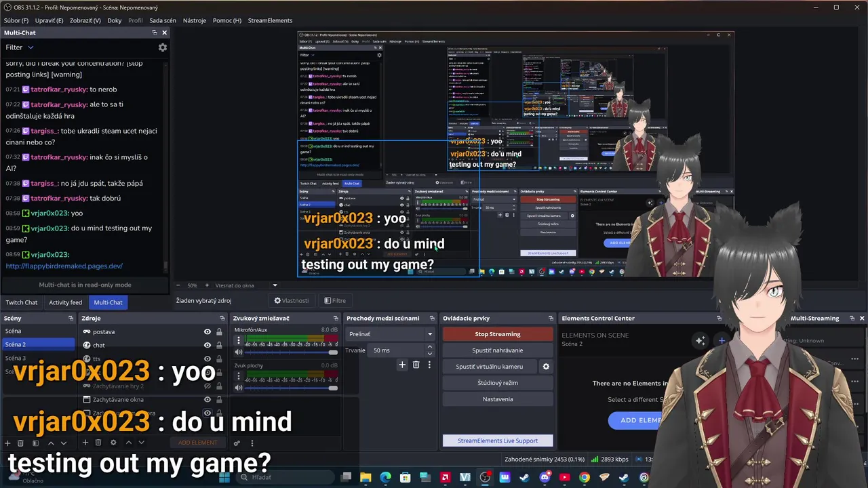Enable Štúdiový režim

[x=498, y=383]
